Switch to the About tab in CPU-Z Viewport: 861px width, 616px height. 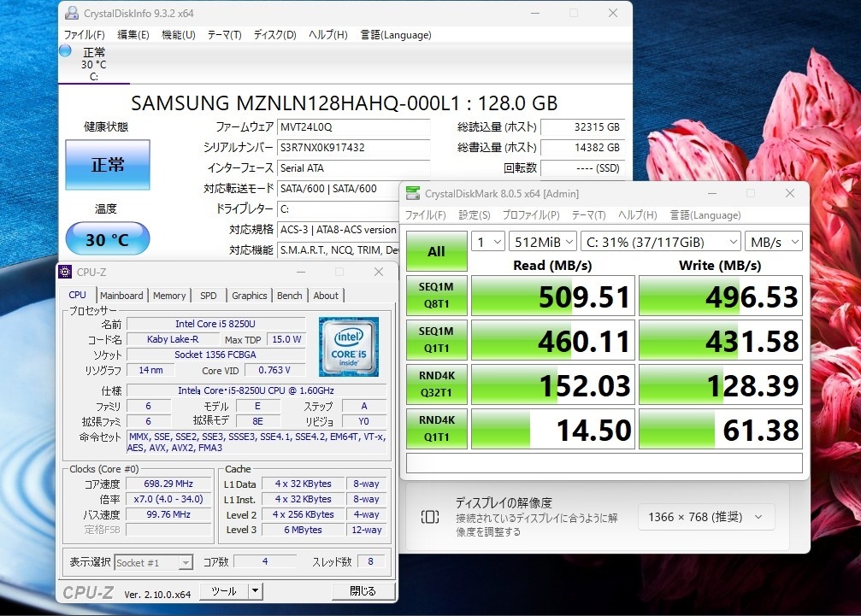(x=326, y=295)
